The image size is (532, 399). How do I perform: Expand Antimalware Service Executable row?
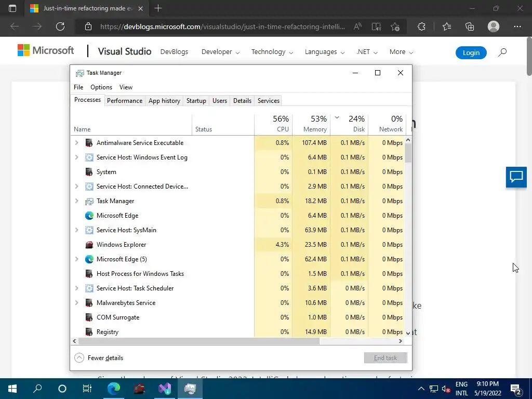pyautogui.click(x=77, y=143)
